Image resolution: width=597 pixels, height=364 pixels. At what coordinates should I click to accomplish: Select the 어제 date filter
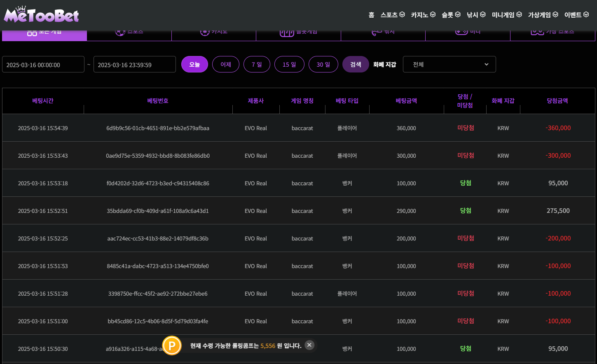pos(226,64)
